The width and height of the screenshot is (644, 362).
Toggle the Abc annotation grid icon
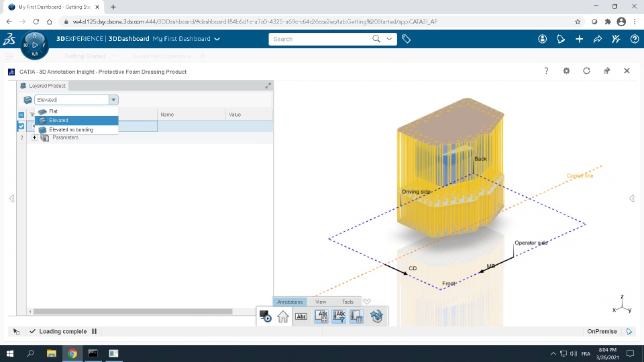321,316
